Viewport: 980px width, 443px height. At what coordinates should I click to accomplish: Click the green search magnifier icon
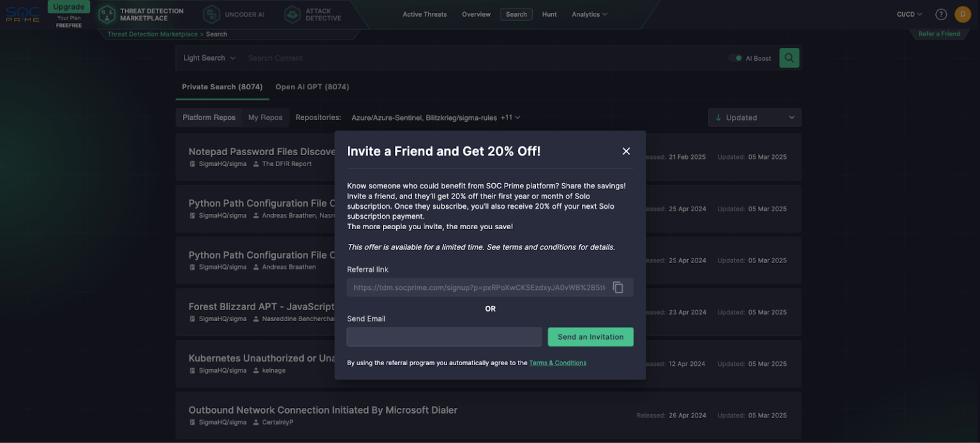coord(789,57)
